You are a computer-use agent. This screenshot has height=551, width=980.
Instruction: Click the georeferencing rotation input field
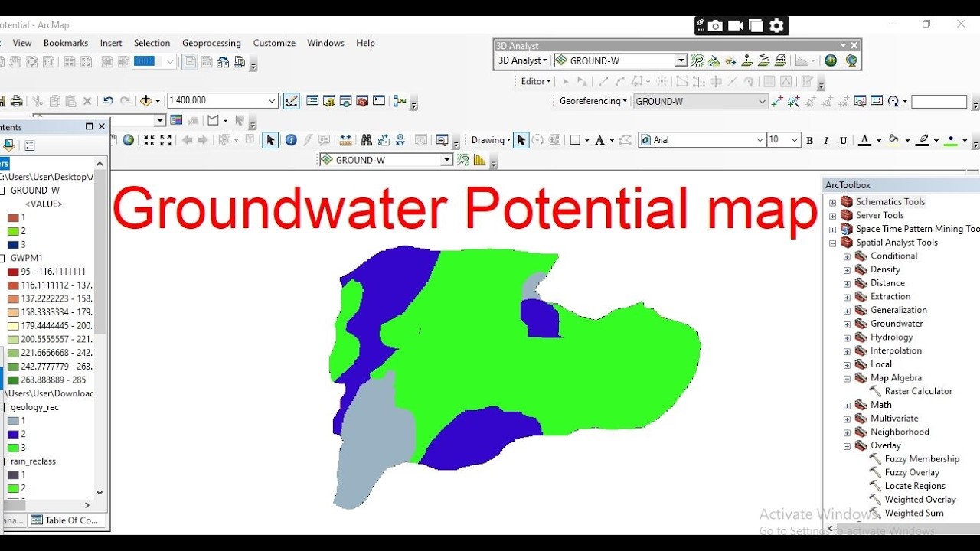[x=939, y=101]
